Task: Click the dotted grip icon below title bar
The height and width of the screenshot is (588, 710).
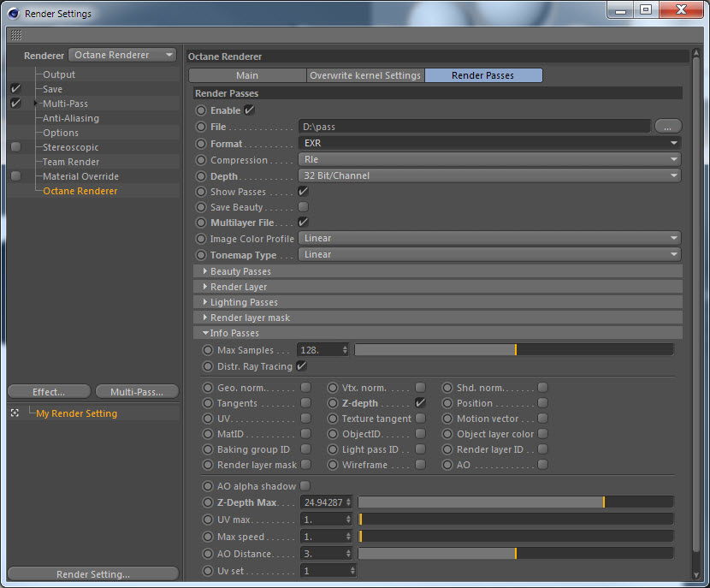Action: 16,35
